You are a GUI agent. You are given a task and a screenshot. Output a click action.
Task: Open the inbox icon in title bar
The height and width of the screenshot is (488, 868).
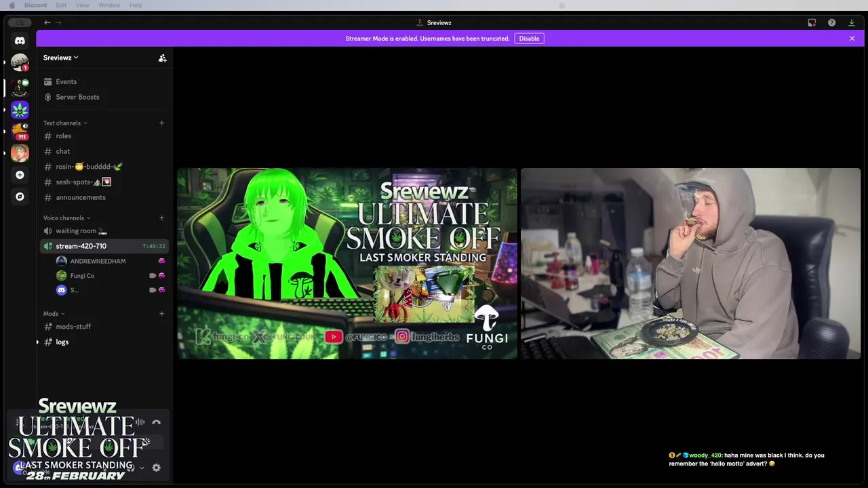click(x=812, y=22)
